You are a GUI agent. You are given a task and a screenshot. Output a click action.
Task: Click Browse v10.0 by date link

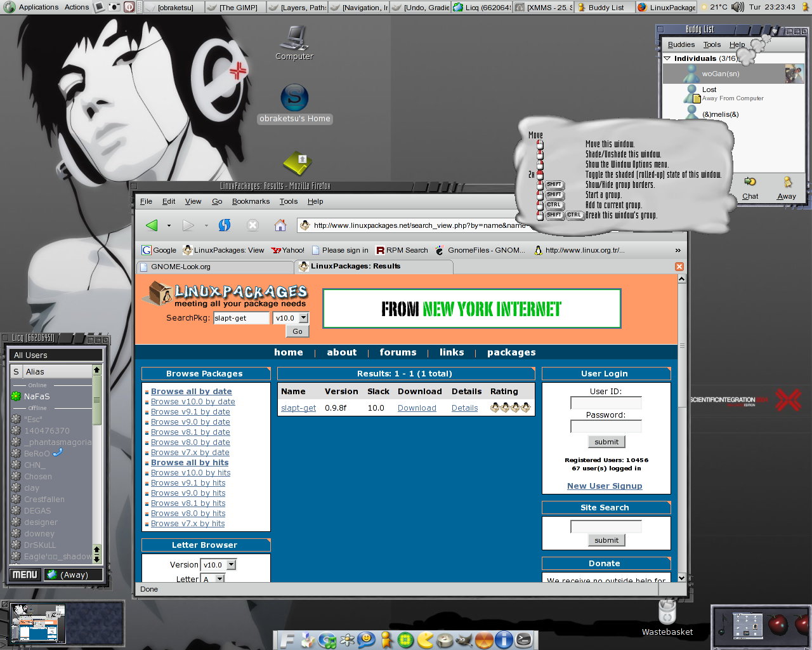click(193, 402)
